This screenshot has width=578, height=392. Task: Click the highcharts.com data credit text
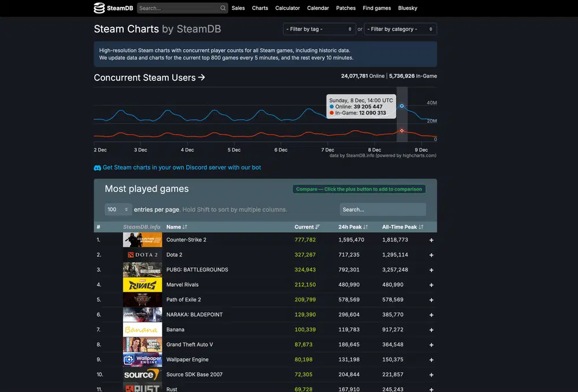pyautogui.click(x=383, y=156)
